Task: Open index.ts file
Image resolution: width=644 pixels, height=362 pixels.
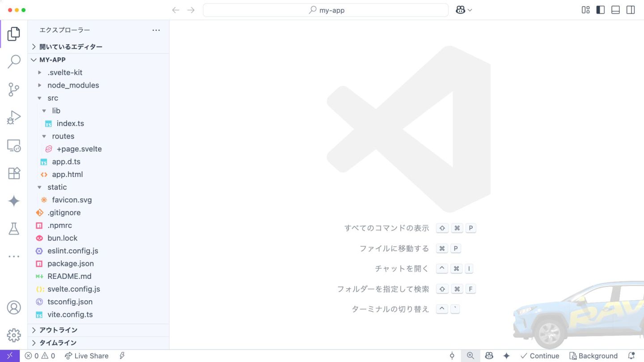Action: coord(98,123)
